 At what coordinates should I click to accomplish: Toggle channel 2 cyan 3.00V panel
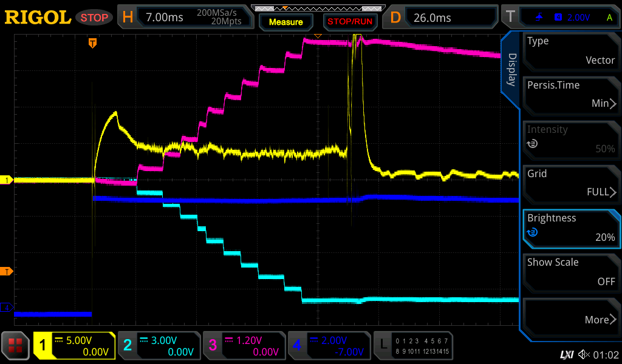(159, 346)
